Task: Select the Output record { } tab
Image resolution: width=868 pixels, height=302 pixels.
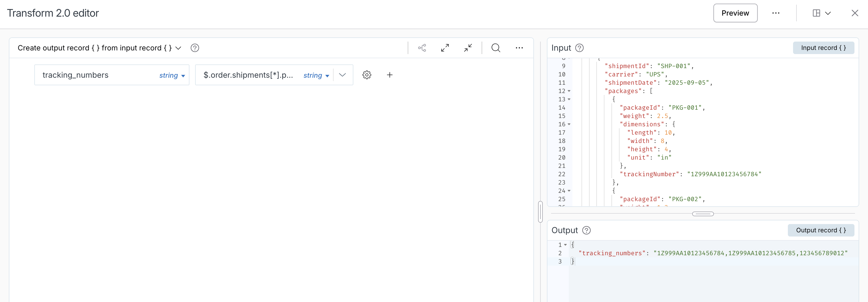Action: [820, 230]
